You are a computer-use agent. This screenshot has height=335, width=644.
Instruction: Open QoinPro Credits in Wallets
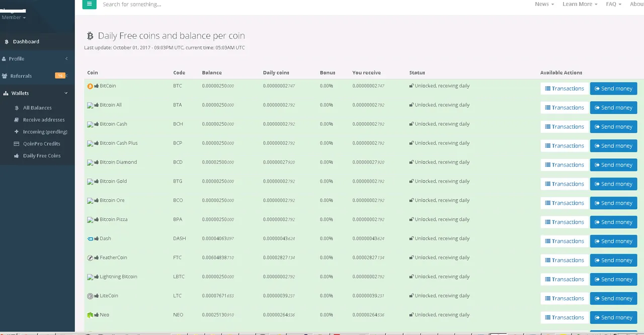41,144
